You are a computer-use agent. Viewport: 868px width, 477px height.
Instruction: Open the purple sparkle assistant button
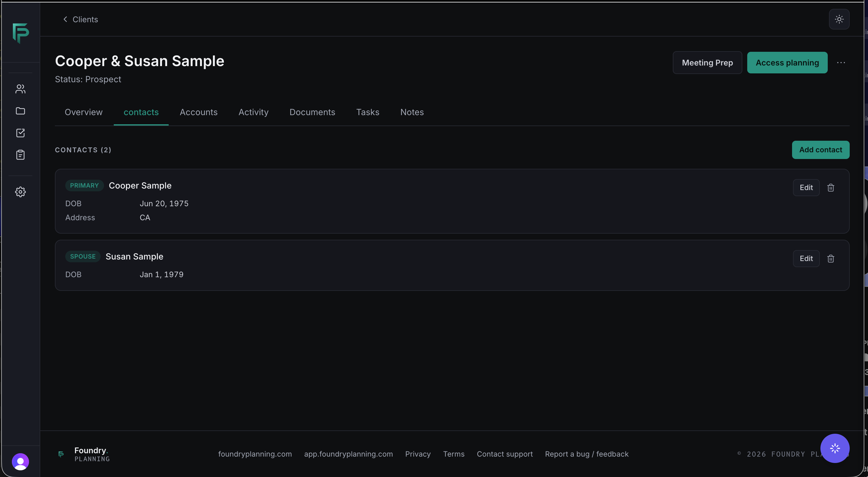point(835,448)
